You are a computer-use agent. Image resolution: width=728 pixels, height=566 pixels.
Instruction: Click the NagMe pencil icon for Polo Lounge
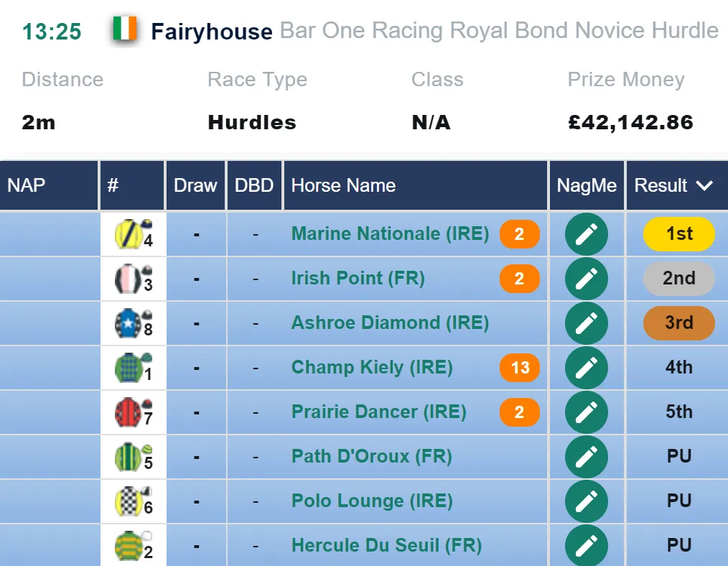pyautogui.click(x=587, y=501)
